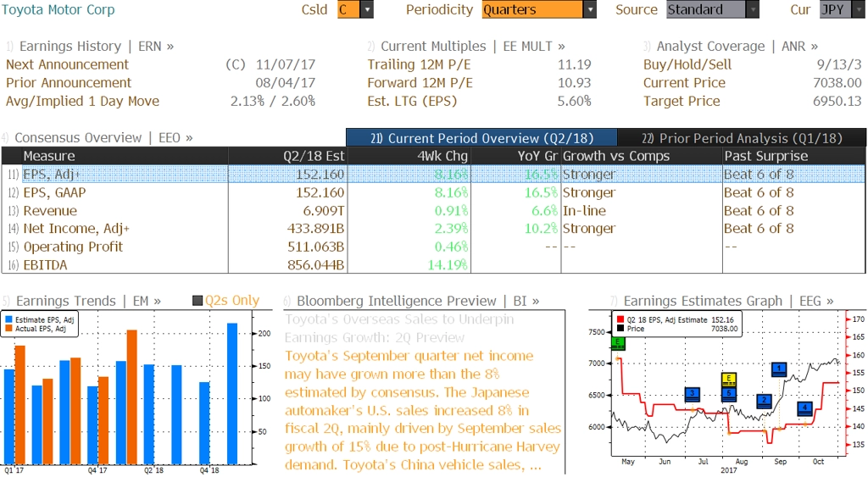Click the EBITDA estimate 856.044B
Image resolution: width=868 pixels, height=477 pixels.
pyautogui.click(x=315, y=265)
